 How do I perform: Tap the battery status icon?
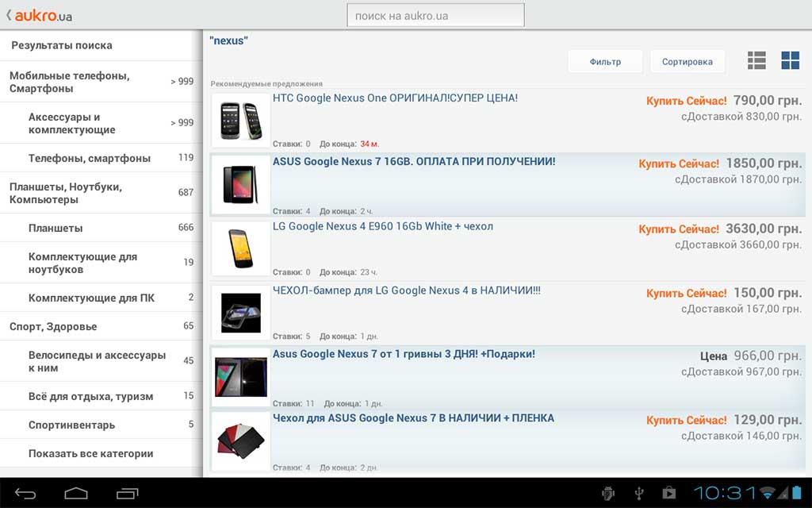point(796,492)
